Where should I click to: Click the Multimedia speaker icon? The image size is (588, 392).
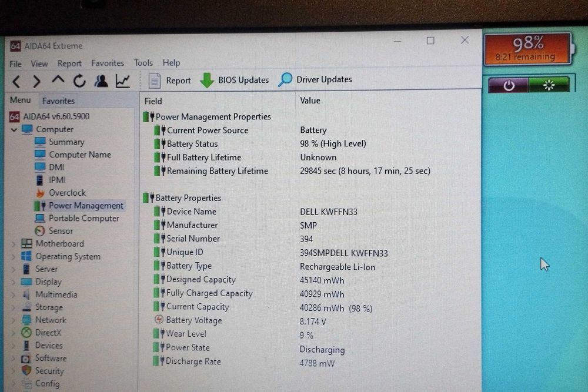click(x=26, y=294)
